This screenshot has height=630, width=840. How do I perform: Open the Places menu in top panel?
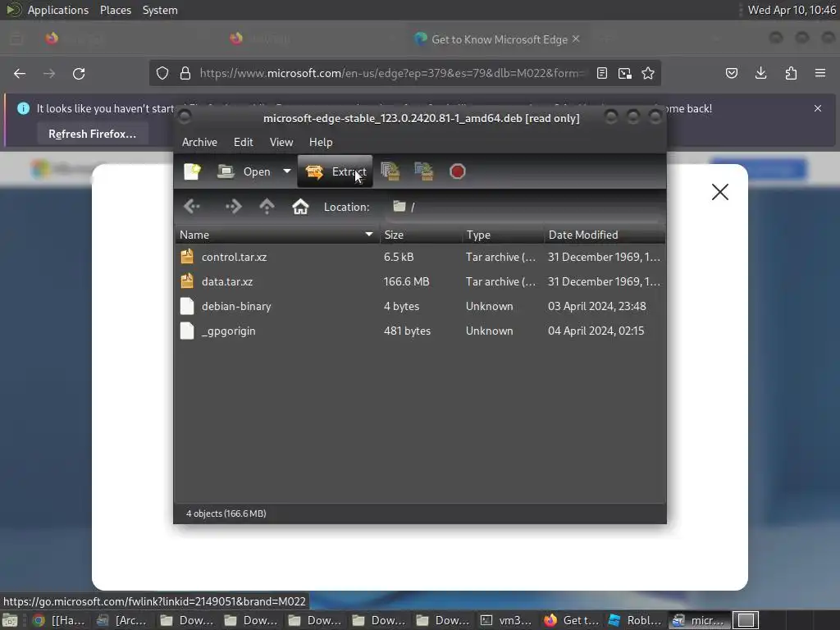tap(116, 10)
